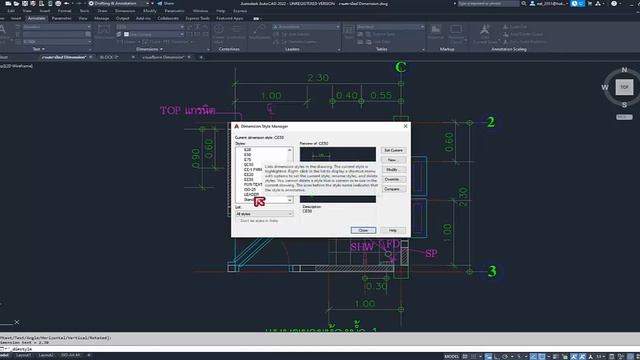The image size is (640, 360).
Task: Click the W compass direction on ViewCube
Action: coord(605,87)
